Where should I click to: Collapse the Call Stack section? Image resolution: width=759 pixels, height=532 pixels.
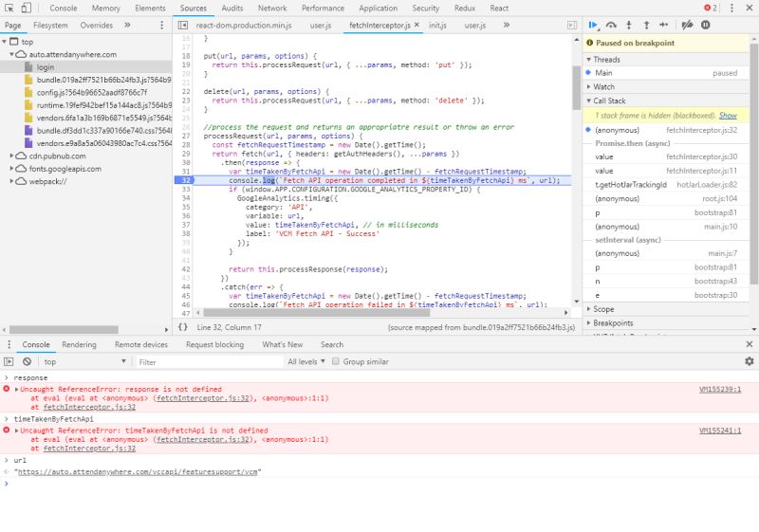[x=588, y=101]
